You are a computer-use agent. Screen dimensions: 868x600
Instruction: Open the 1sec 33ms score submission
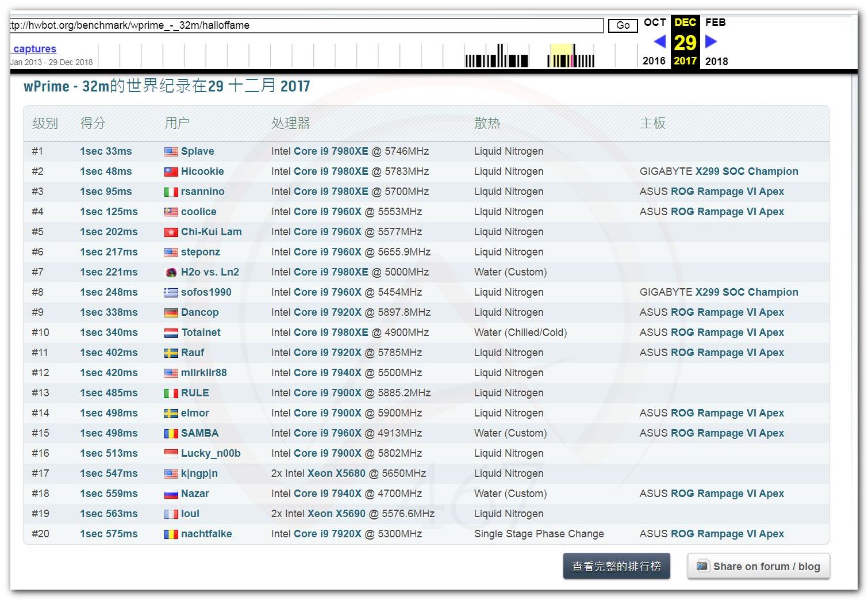point(106,151)
